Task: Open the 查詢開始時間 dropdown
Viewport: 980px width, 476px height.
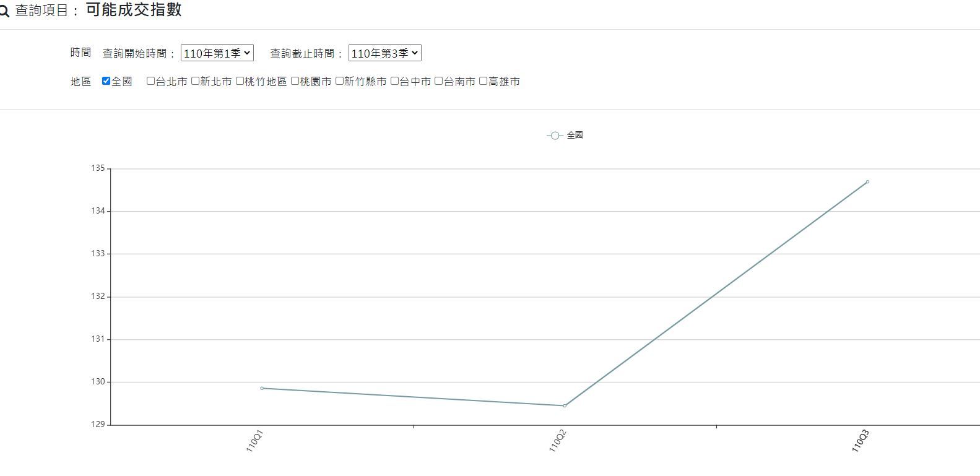Action: tap(217, 53)
